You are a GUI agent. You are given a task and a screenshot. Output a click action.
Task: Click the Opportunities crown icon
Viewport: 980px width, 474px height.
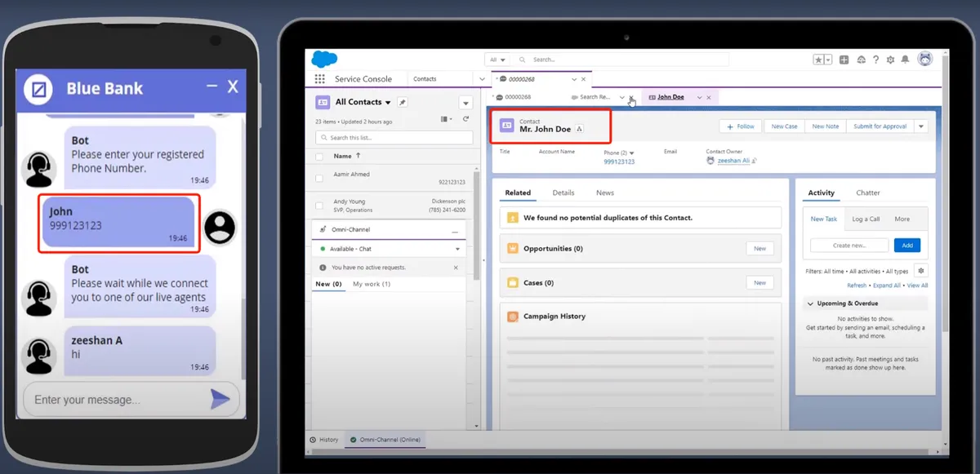pyautogui.click(x=513, y=248)
